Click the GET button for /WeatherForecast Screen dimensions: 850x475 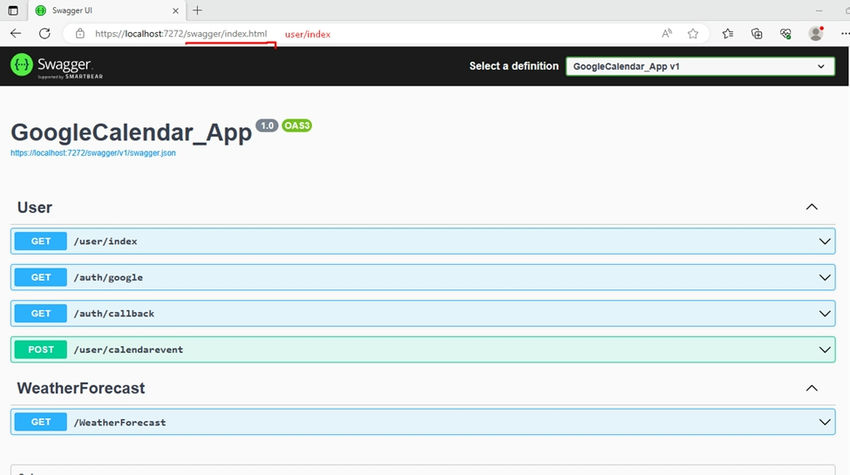41,422
